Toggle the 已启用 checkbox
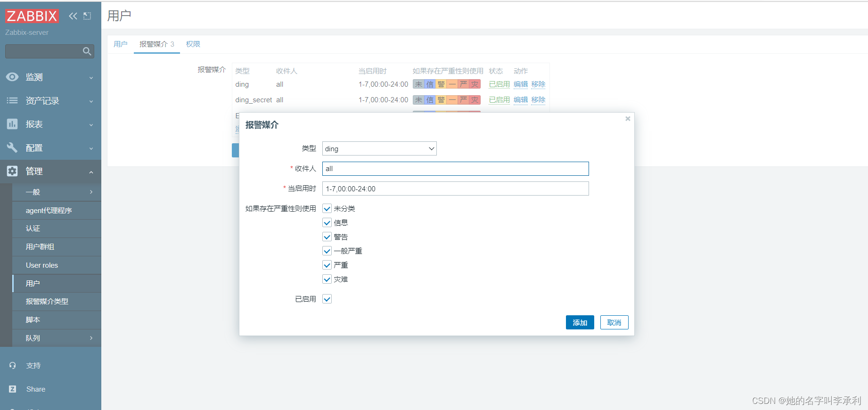868x410 pixels. point(327,299)
